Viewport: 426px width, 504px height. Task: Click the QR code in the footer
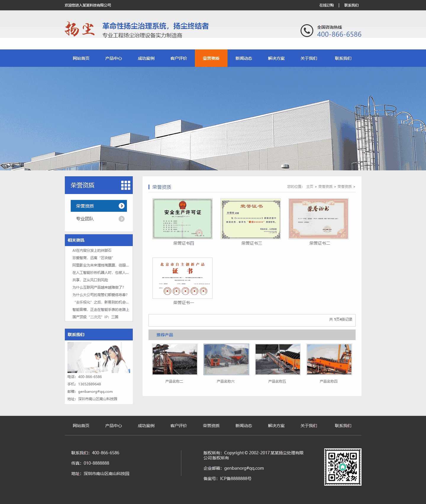(343, 467)
